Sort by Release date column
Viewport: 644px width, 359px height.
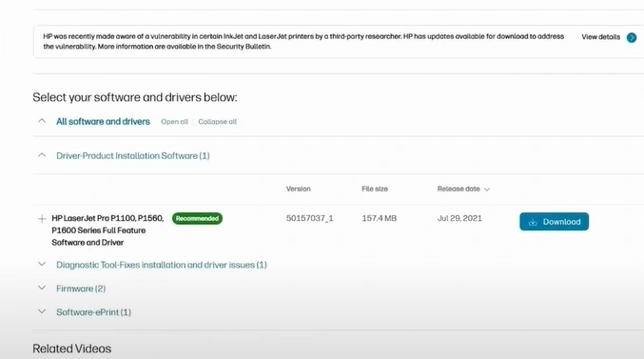(x=463, y=189)
